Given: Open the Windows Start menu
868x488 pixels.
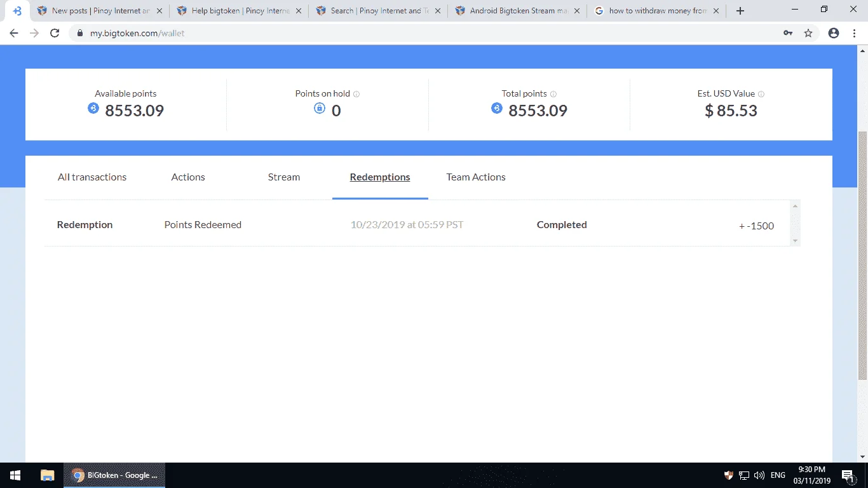Looking at the screenshot, I should [x=15, y=475].
